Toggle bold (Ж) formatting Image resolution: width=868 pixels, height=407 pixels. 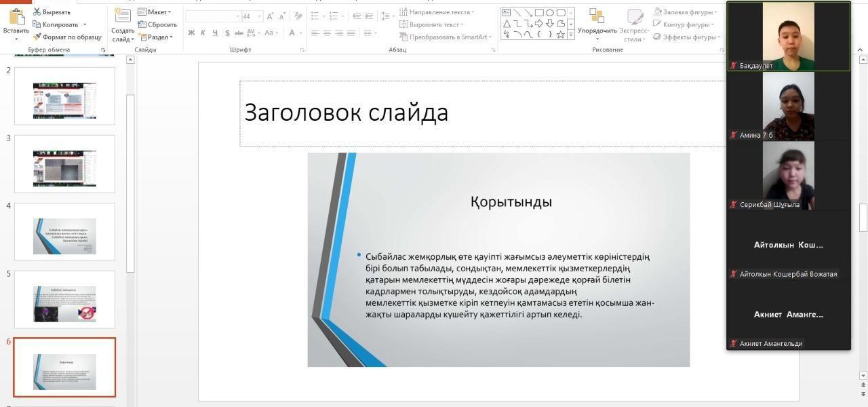pos(191,33)
